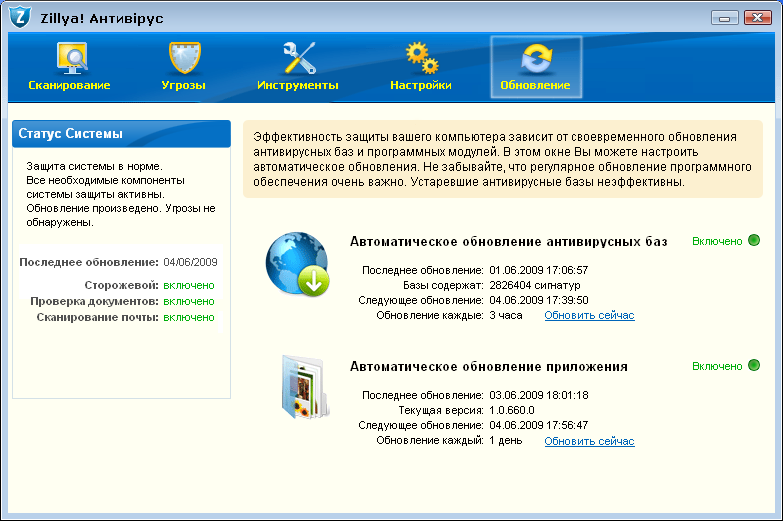Screen dimensions: 783x521
Task: Click the 04.06.2009 17:39:50 next update timestamp
Action: [539, 300]
